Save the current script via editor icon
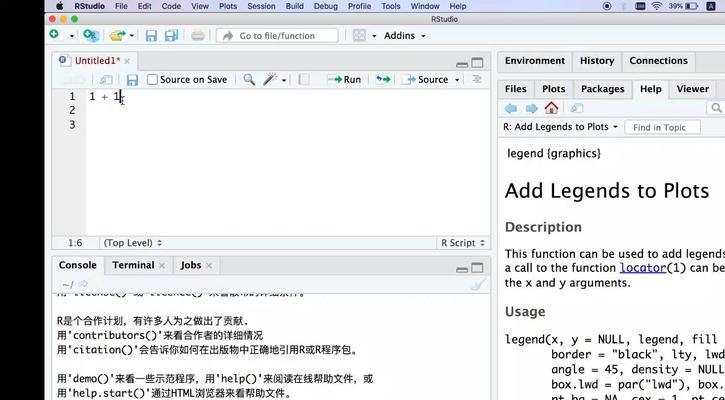725x400 pixels. click(x=132, y=80)
